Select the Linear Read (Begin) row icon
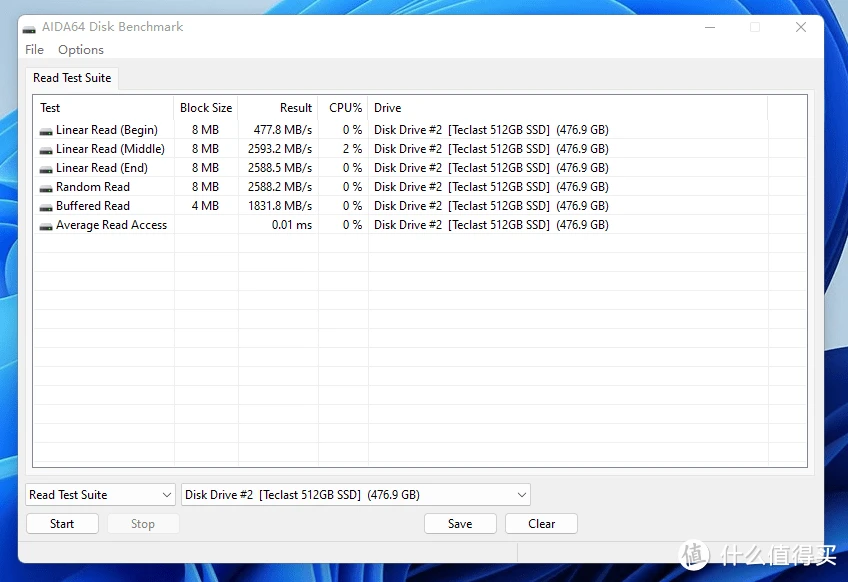 [46, 131]
